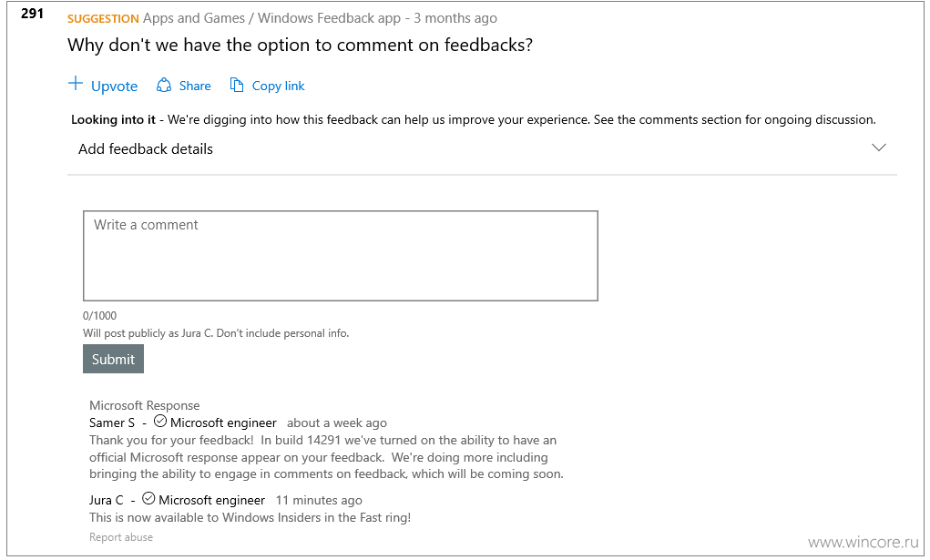This screenshot has height=560, width=930.
Task: Click the Copy link icon
Action: tap(237, 86)
